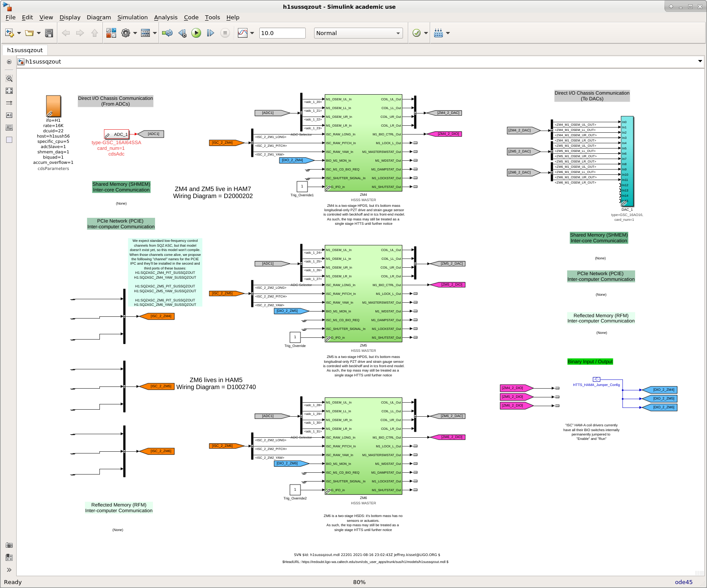The width and height of the screenshot is (707, 588).
Task: Click the screenshot camera icon at bottom left
Action: coord(9,545)
